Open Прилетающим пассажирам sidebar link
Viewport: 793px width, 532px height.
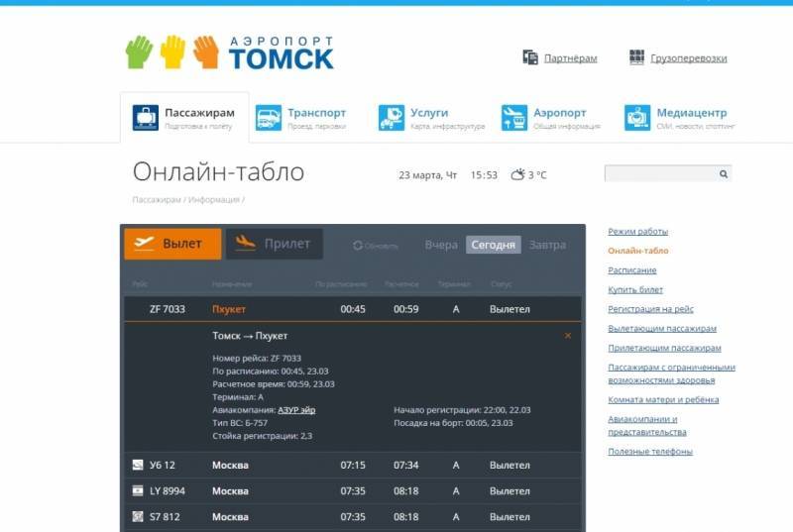click(664, 348)
